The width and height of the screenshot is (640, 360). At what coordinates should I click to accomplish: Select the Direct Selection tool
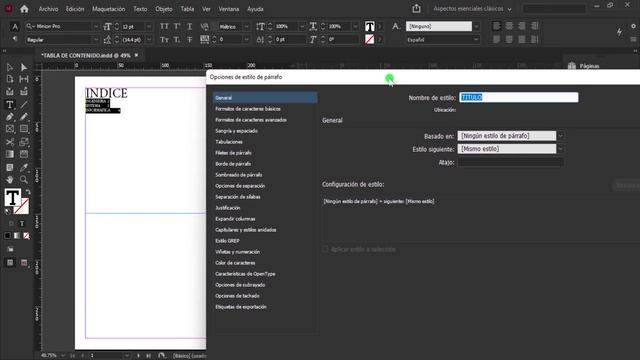click(24, 67)
